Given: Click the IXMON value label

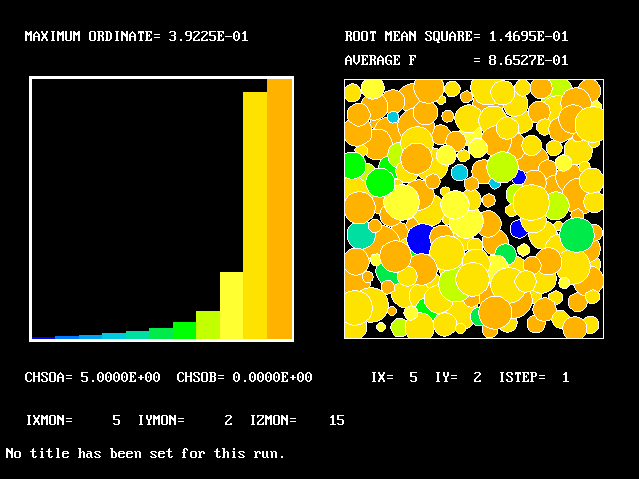Looking at the screenshot, I should tap(73, 421).
